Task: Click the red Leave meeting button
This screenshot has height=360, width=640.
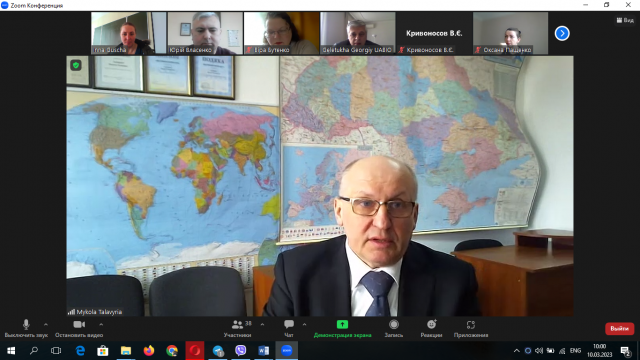Action: click(619, 329)
